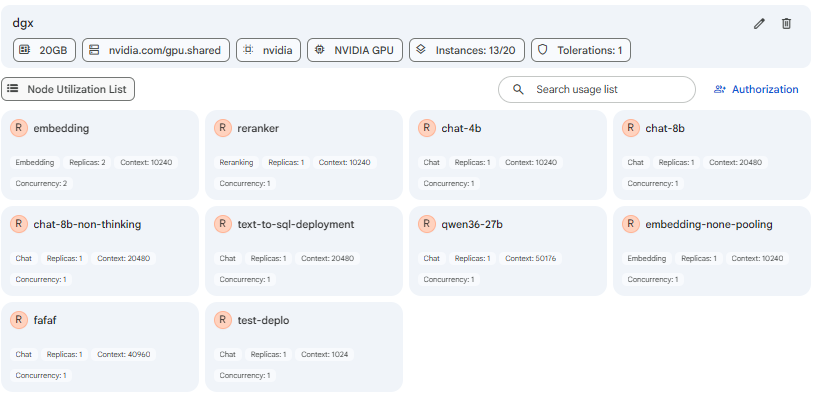Click the R avatar on chat-8b card
819x403 pixels.
pyautogui.click(x=630, y=128)
